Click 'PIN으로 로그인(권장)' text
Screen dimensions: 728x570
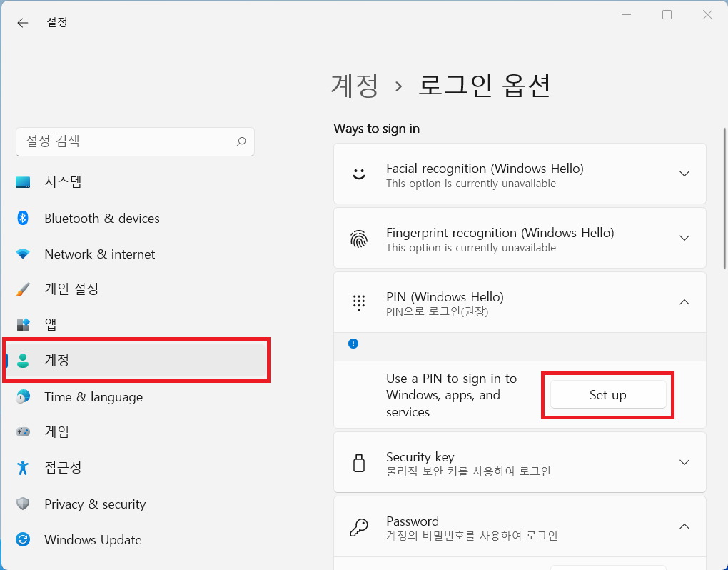[438, 311]
